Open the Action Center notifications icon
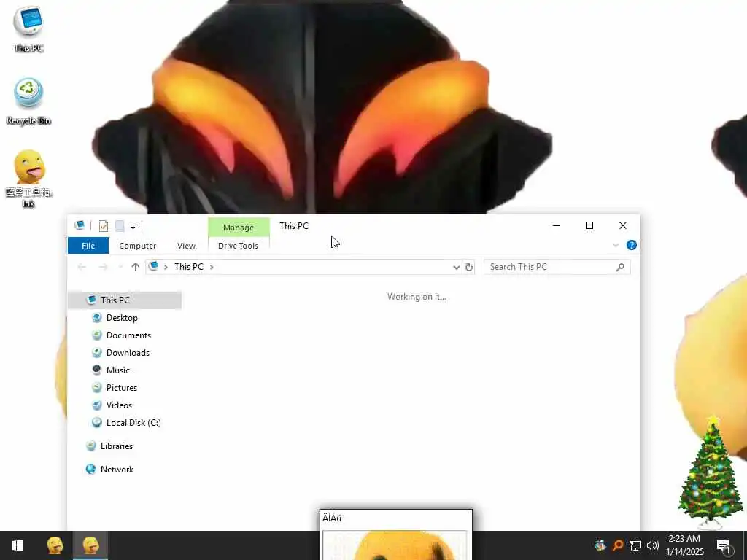This screenshot has width=747, height=560. click(724, 545)
